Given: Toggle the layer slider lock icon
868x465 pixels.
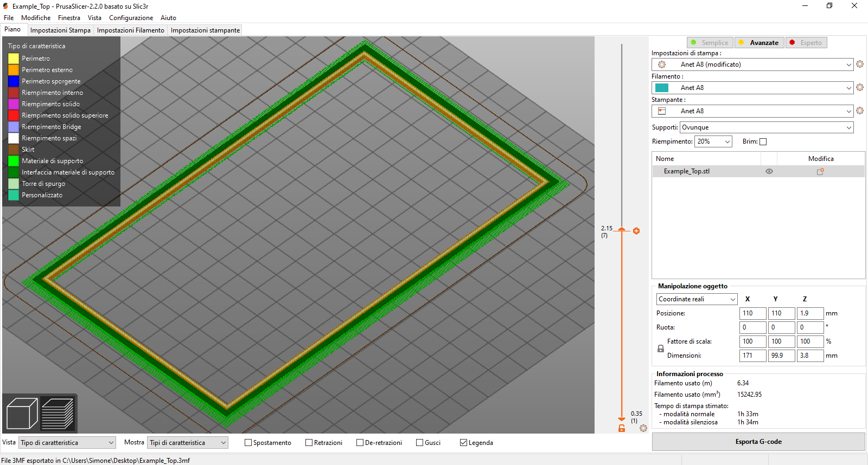Looking at the screenshot, I should pyautogui.click(x=622, y=428).
